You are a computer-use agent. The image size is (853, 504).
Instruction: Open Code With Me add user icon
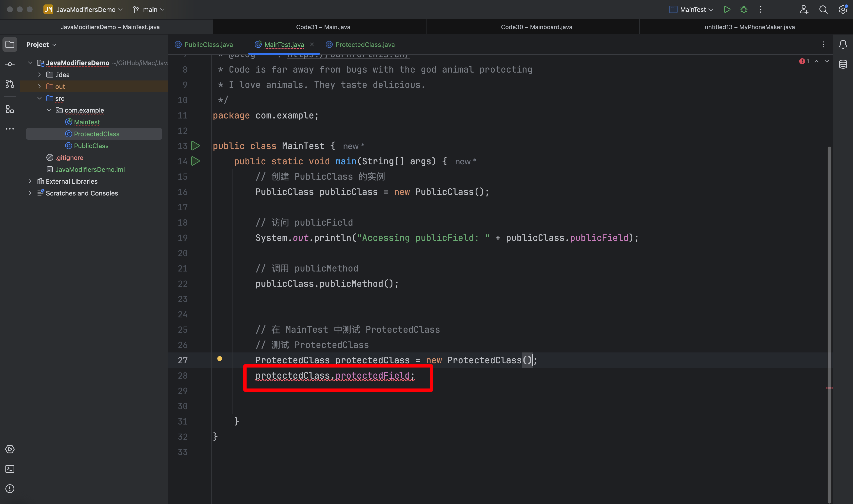[x=804, y=10]
